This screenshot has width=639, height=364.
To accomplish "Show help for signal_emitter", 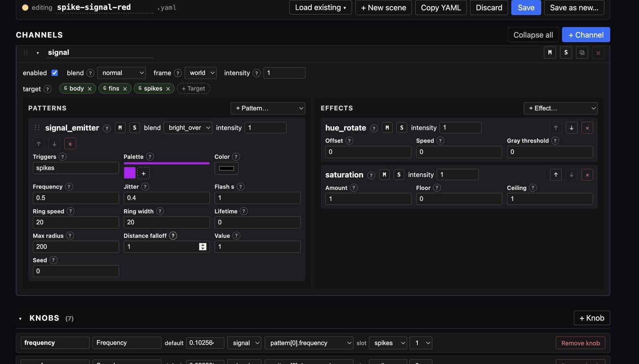I will (x=107, y=128).
